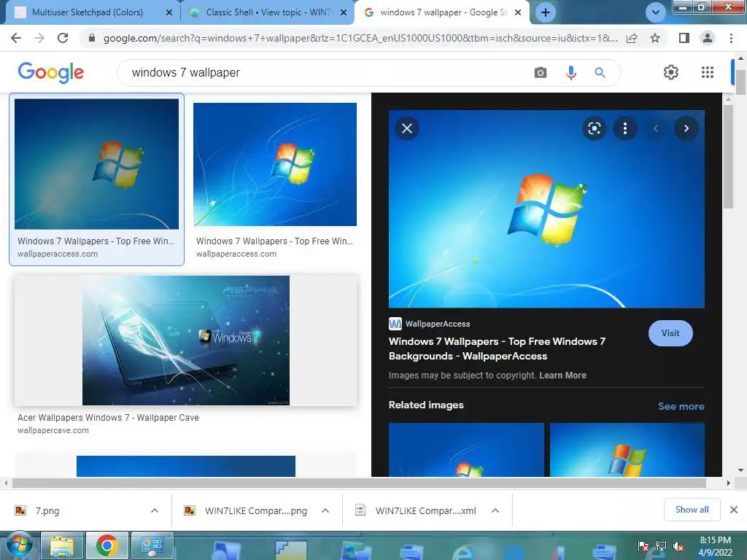
Task: Share this page using the share icon
Action: [x=632, y=38]
